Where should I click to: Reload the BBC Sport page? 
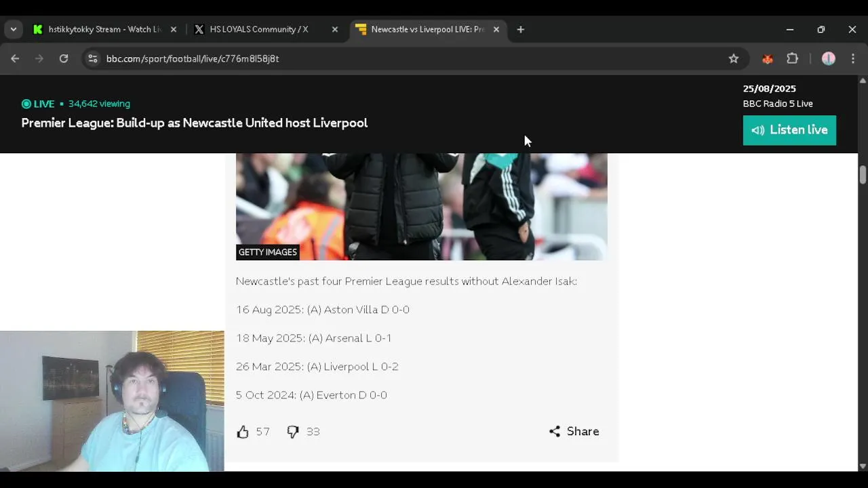64,59
